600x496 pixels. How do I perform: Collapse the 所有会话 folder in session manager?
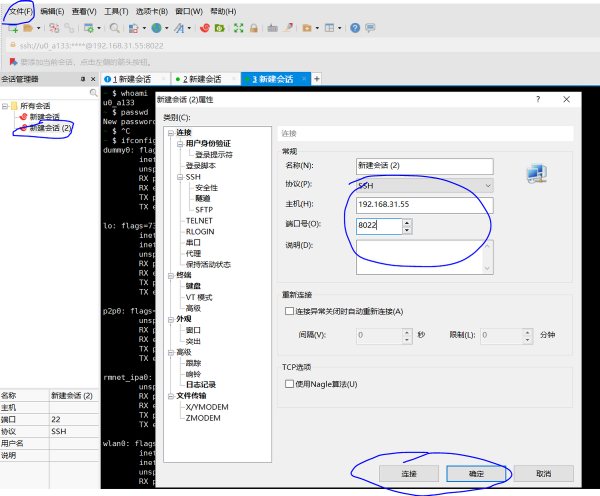[5, 106]
